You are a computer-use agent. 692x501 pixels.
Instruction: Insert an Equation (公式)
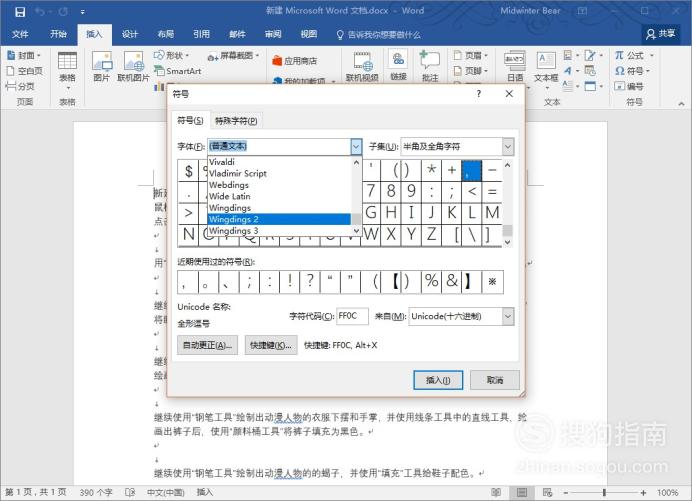(634, 56)
